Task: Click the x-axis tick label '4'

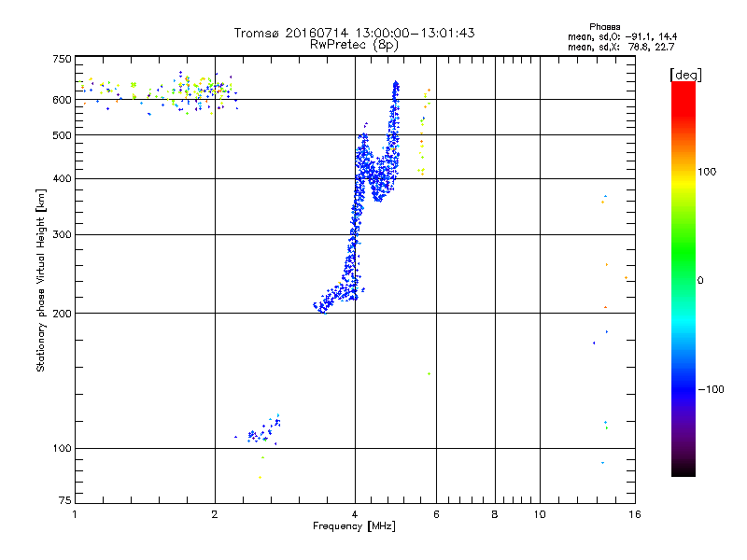Action: point(355,514)
